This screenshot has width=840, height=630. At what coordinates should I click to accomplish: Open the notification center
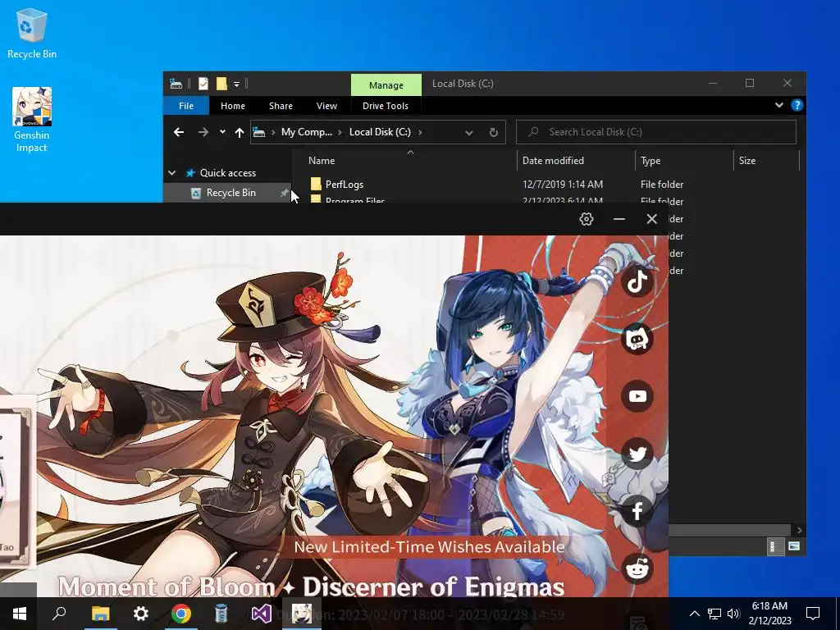(813, 614)
